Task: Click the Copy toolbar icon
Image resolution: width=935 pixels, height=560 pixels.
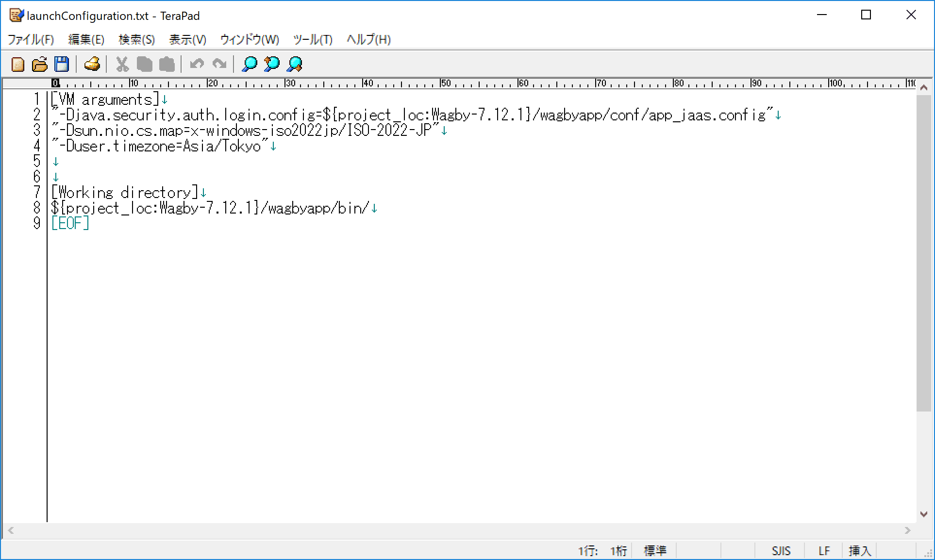Action: click(144, 64)
